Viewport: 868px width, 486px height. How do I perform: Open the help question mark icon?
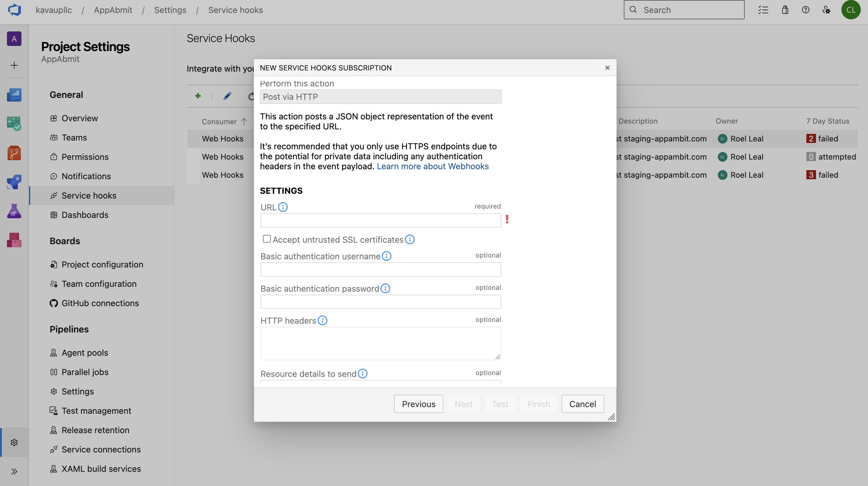(x=805, y=10)
